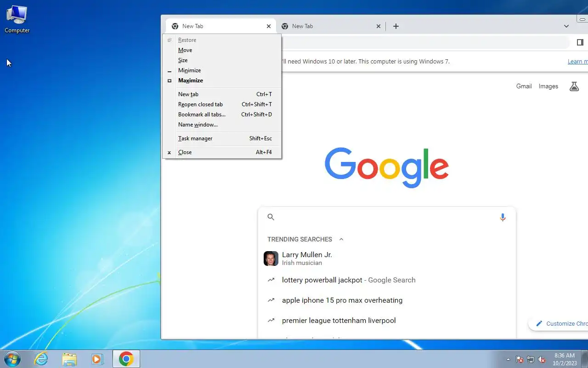The height and width of the screenshot is (368, 588).
Task: Click the magnifier icon in search box
Action: [x=271, y=217]
